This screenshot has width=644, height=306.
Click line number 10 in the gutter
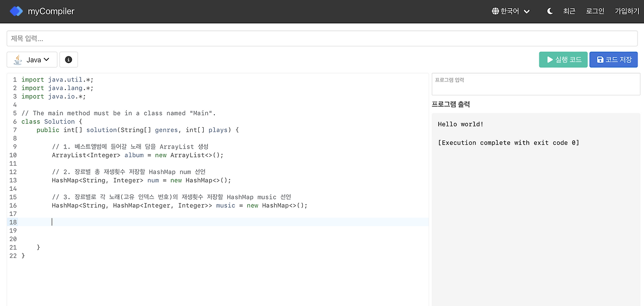(13, 155)
